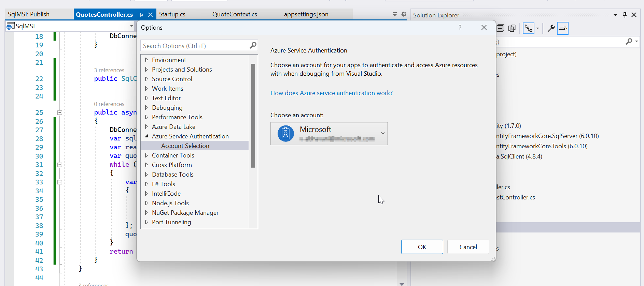Open the Solution Explorer search options arrow

636,41
